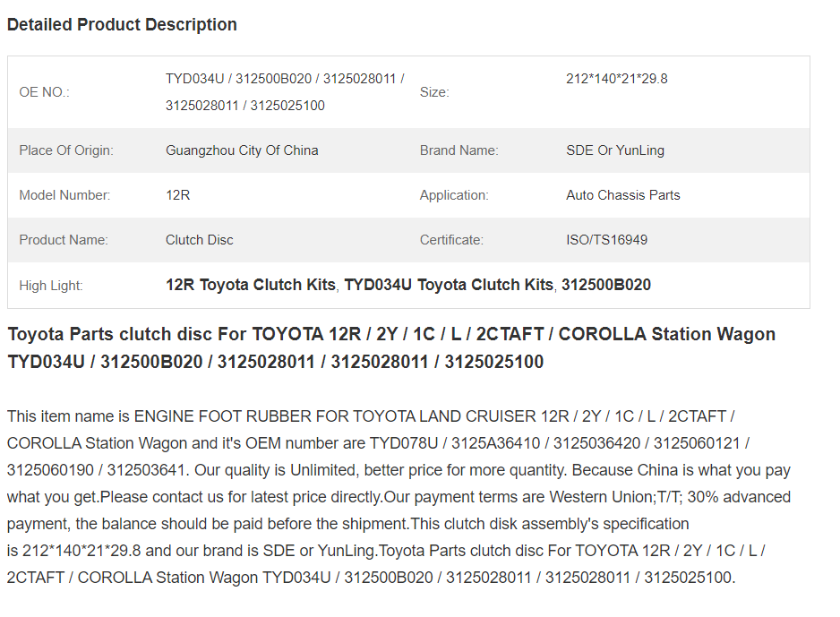Click the 'Auto Chassis Parts' application value
Image resolution: width=840 pixels, height=617 pixels.
pos(623,195)
